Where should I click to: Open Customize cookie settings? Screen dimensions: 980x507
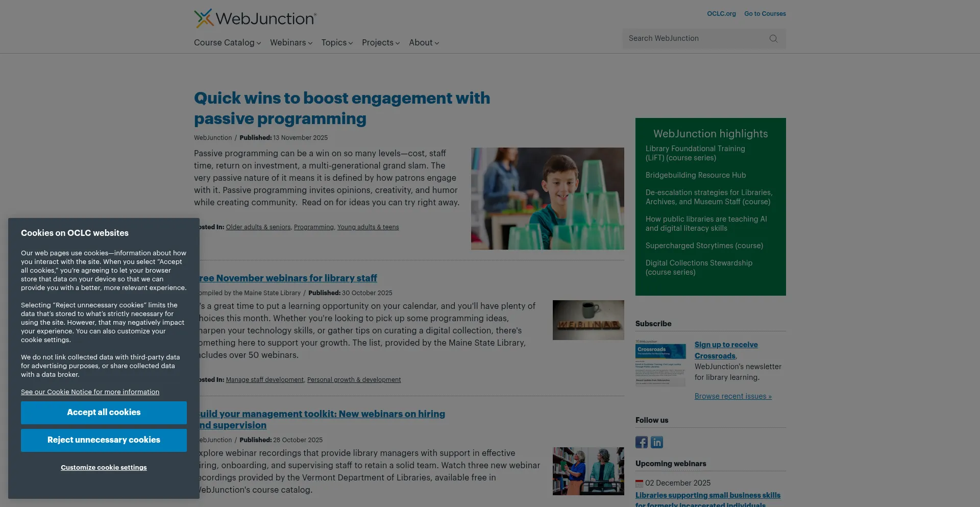click(104, 468)
